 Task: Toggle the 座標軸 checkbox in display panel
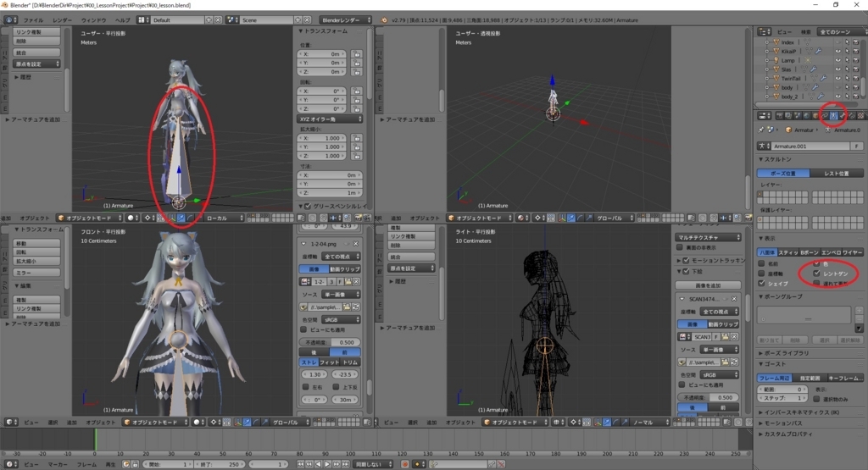[762, 274]
